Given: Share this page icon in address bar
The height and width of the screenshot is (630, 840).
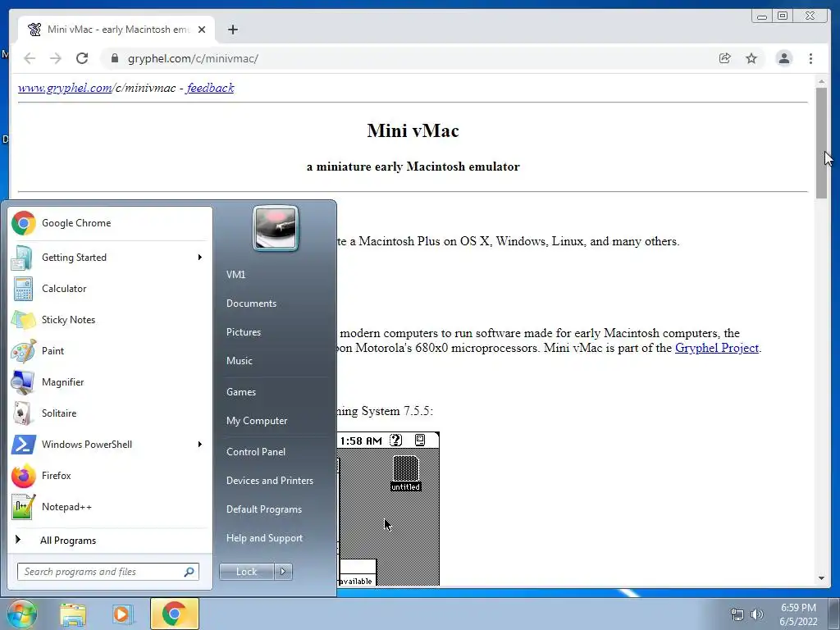Looking at the screenshot, I should click(725, 58).
